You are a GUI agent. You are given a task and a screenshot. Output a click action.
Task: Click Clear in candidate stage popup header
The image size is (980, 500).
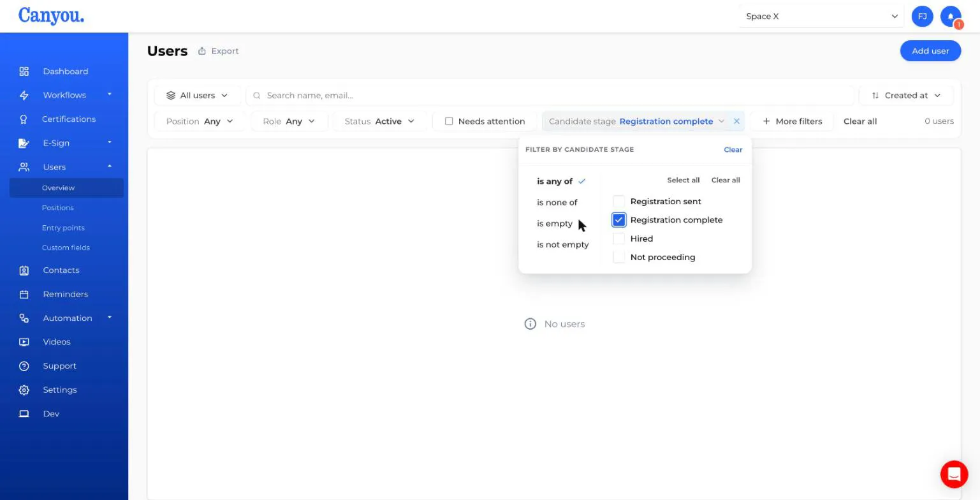pos(733,150)
